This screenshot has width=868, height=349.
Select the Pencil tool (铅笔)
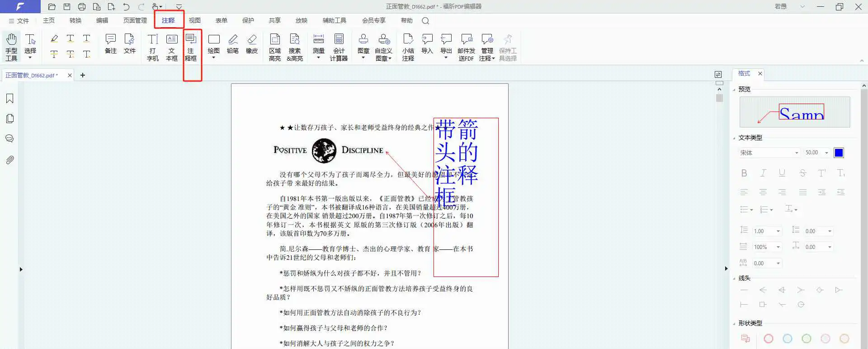(x=233, y=44)
